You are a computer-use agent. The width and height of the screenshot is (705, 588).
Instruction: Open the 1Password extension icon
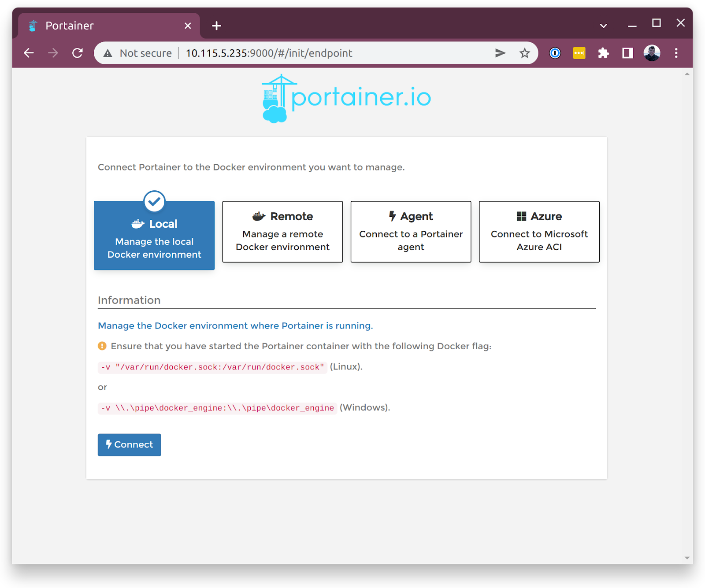[x=555, y=53]
